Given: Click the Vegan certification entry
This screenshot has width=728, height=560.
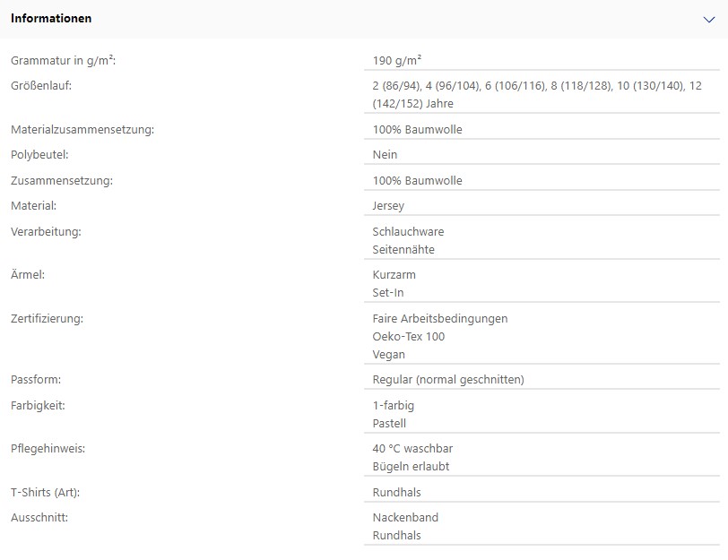Looking at the screenshot, I should coord(388,355).
